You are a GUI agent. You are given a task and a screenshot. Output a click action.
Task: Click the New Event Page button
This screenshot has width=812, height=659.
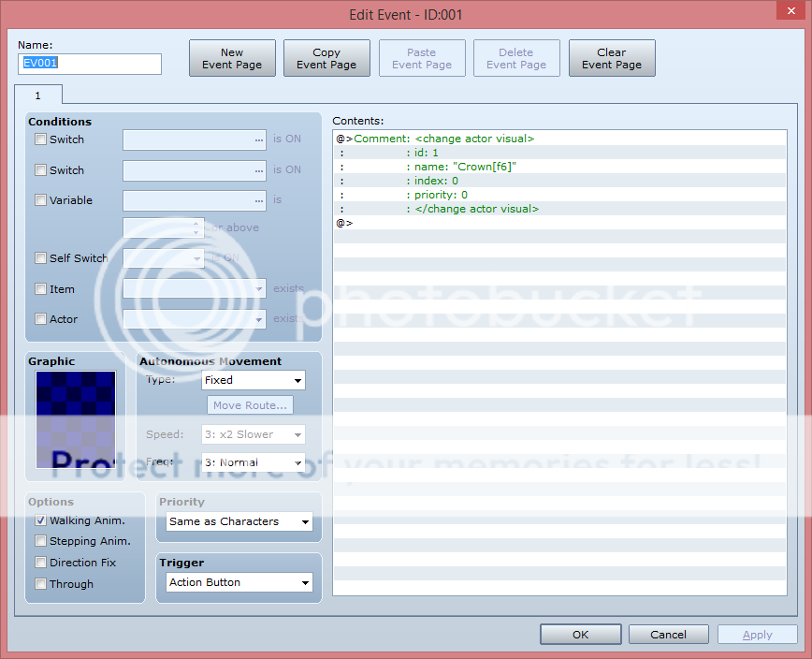(x=232, y=58)
